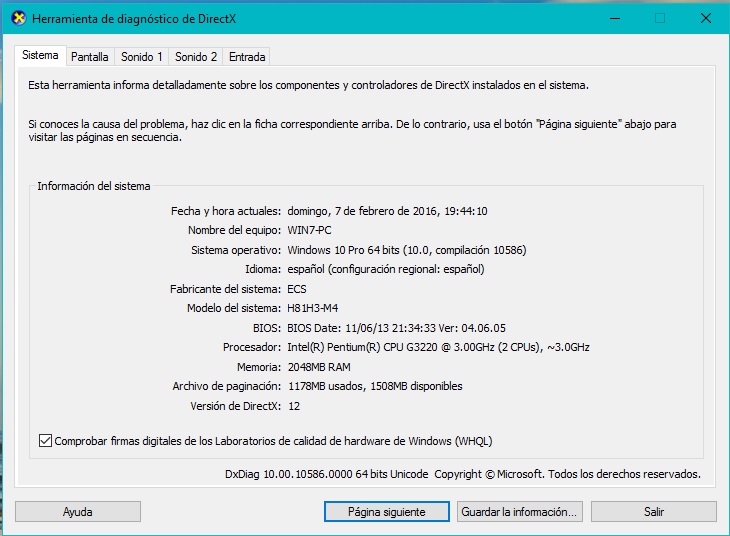Viewport: 730px width, 536px height.
Task: Click the Archivo de paginación label
Action: click(x=227, y=386)
